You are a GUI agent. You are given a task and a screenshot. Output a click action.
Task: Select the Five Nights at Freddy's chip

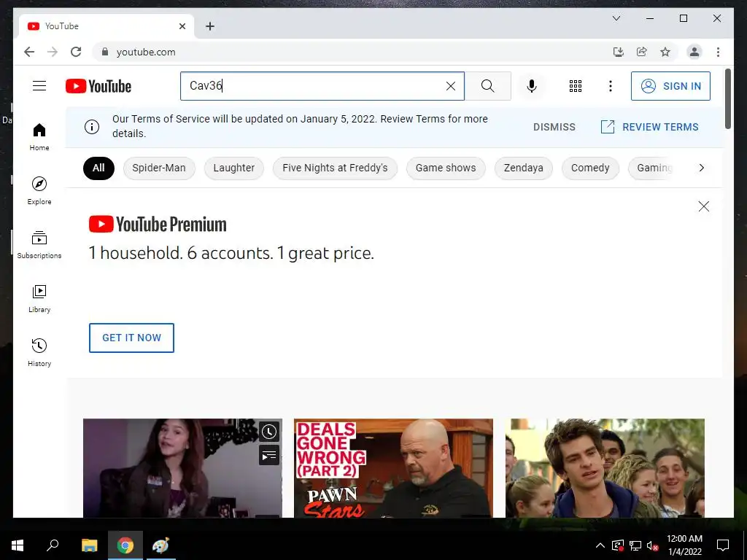point(335,168)
